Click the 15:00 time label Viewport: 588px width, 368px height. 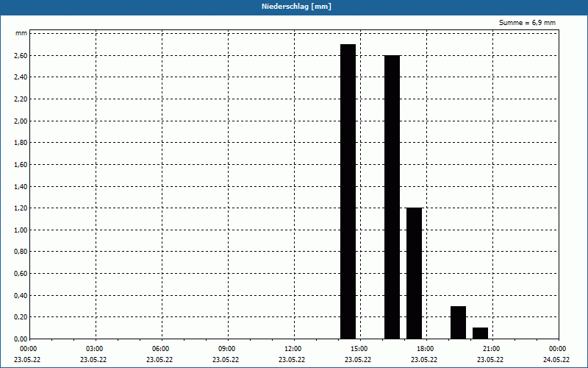(359, 349)
